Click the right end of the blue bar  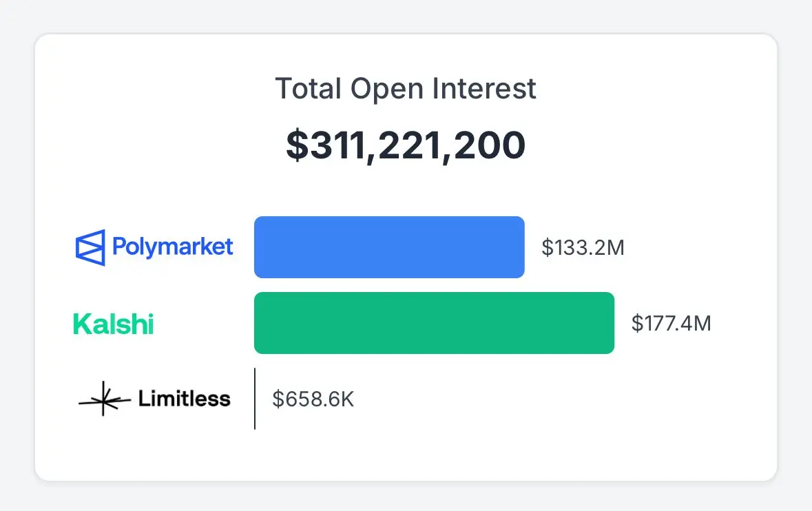point(521,247)
